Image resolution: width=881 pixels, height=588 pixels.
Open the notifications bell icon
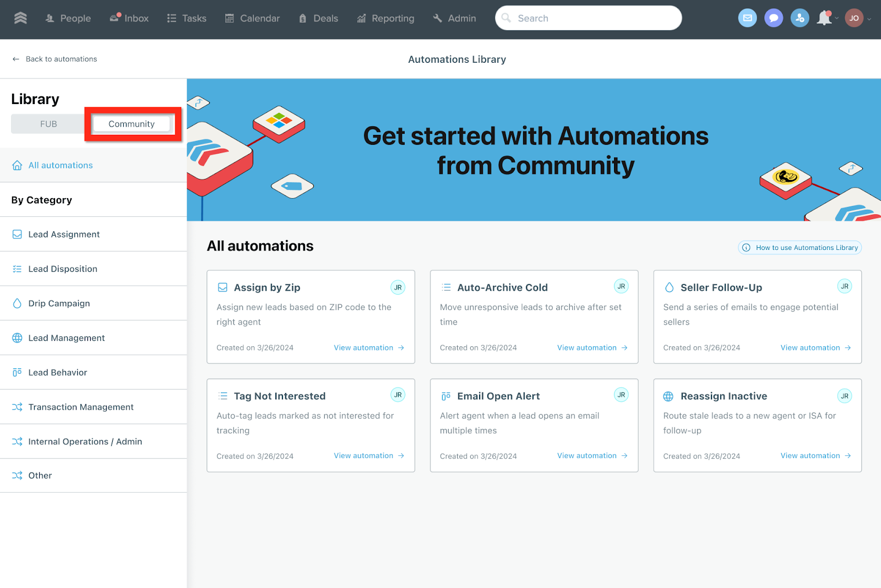click(824, 18)
